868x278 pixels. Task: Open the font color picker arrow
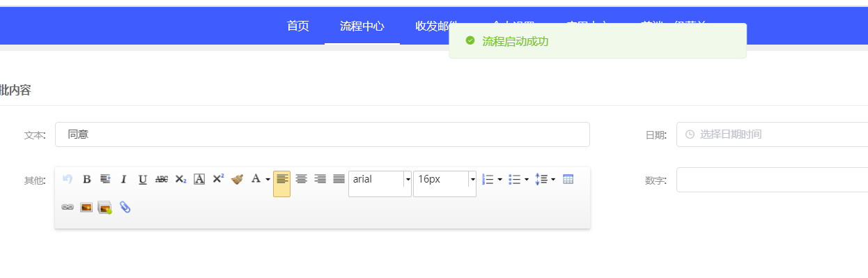tap(268, 179)
